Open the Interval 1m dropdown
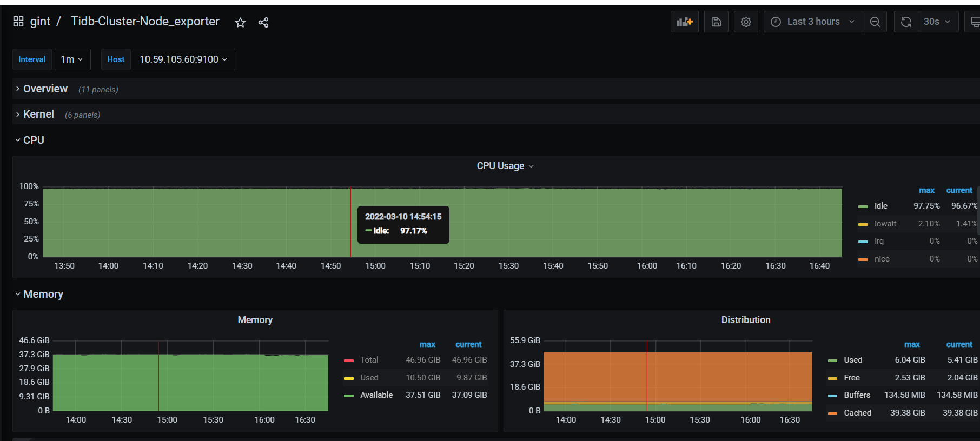 click(72, 59)
